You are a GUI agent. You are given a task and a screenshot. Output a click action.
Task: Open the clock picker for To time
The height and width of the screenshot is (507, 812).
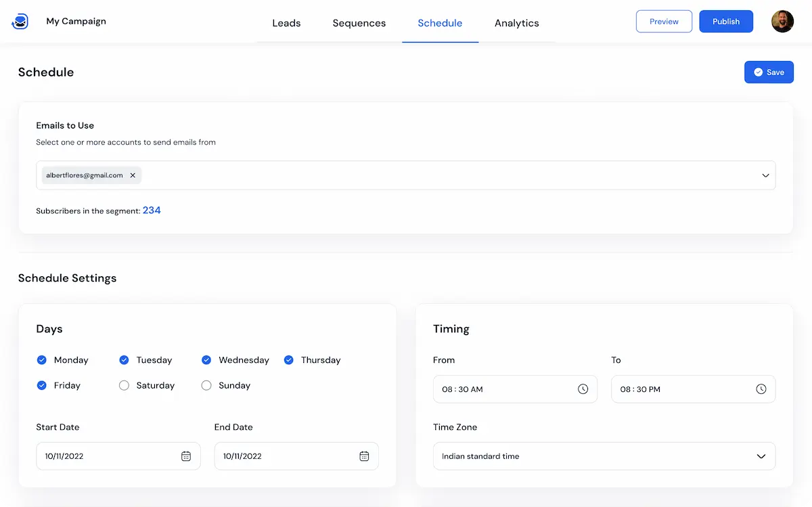(x=761, y=389)
